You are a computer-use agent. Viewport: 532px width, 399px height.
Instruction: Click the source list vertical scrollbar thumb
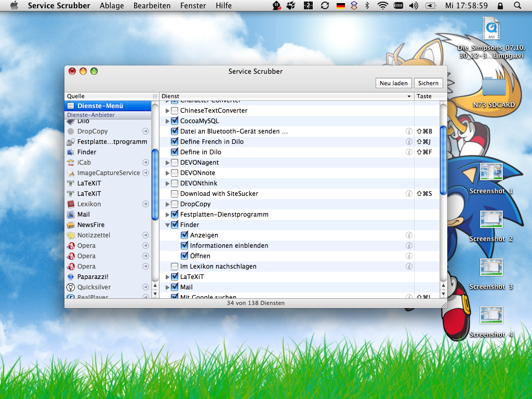[155, 185]
